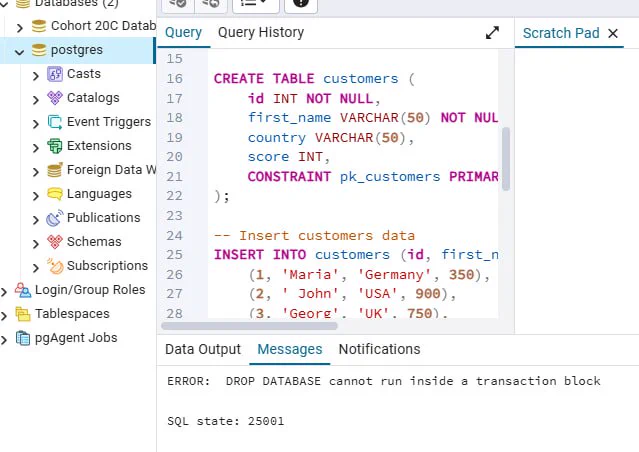This screenshot has height=452, width=639.
Task: Click the Foreign Data Wrappers node icon
Action: coord(55,170)
